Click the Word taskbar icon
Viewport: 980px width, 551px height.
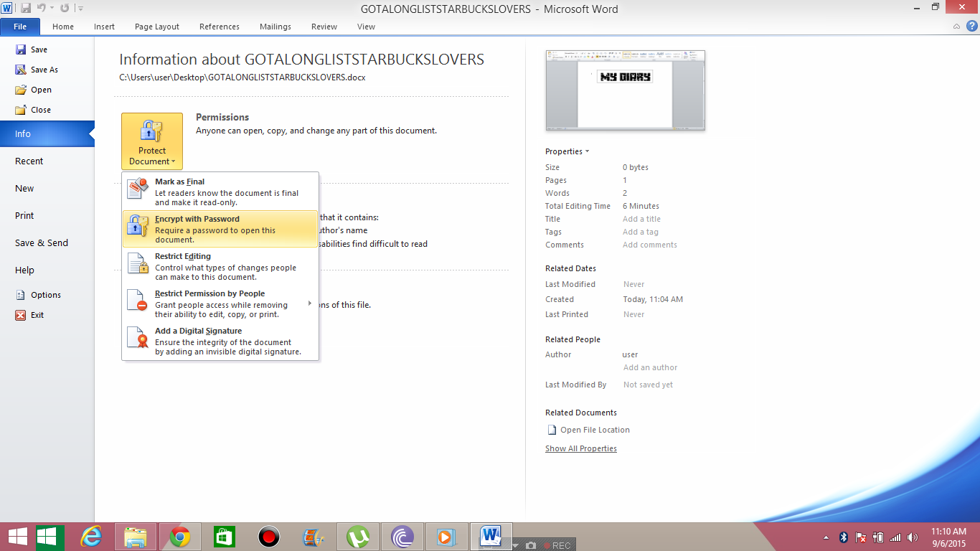click(491, 537)
